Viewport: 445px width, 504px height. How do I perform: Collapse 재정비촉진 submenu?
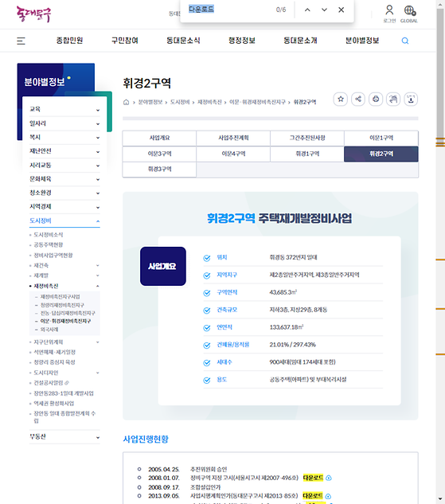(x=98, y=286)
